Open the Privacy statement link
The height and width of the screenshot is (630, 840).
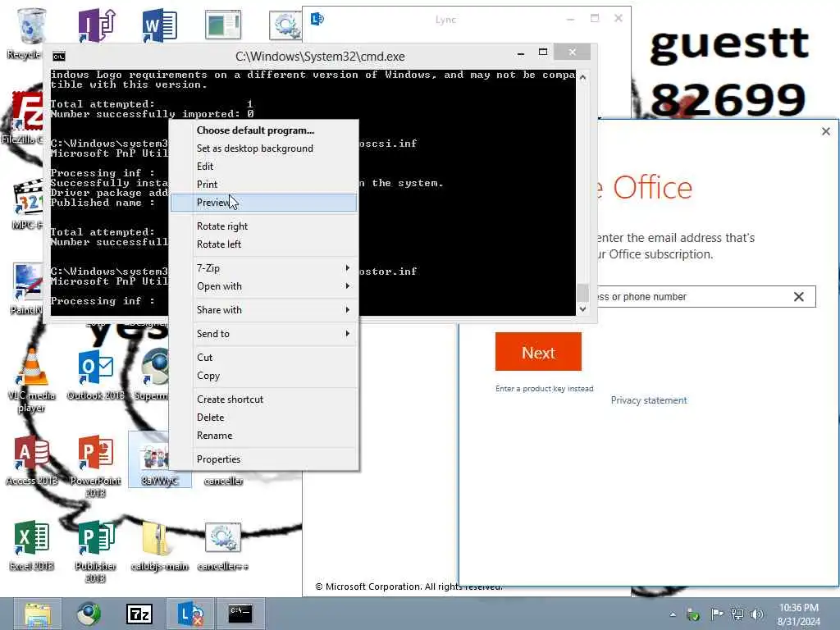point(649,400)
